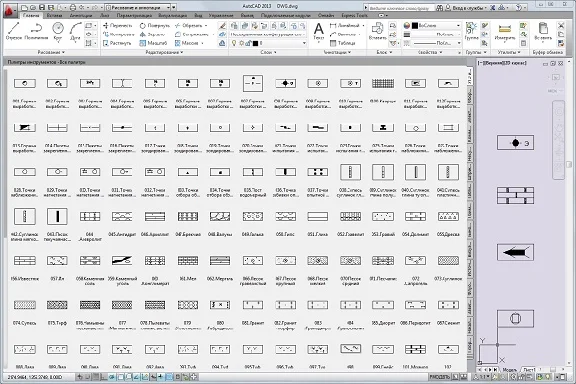Toggle the layer light bulb on/off icon
This screenshot has height=384, width=576.
pyautogui.click(x=234, y=43)
